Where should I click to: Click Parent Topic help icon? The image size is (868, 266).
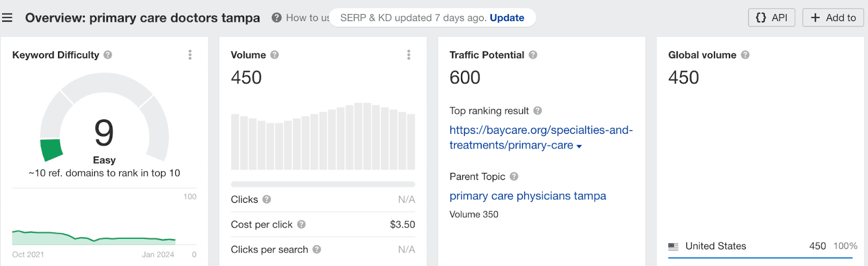(514, 177)
